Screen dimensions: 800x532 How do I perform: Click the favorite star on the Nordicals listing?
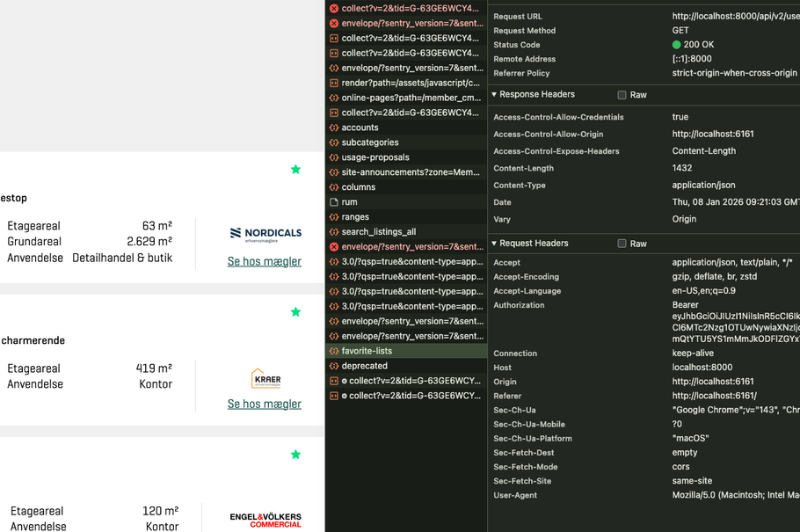click(x=295, y=170)
